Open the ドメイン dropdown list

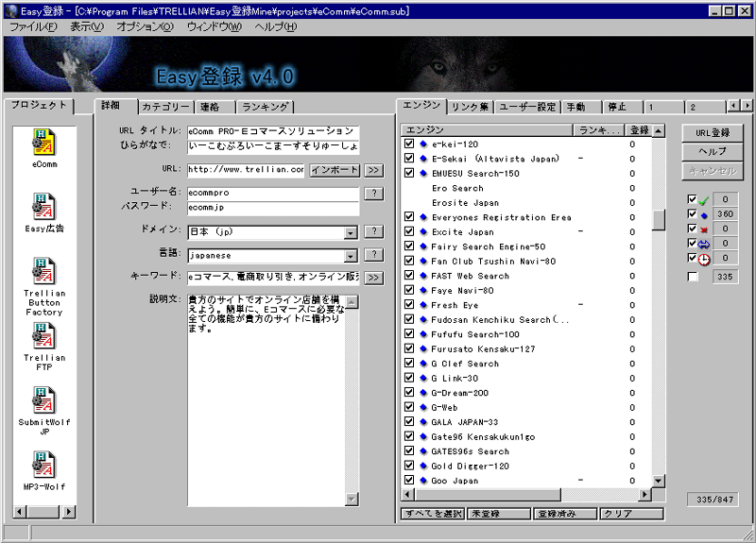[x=351, y=233]
